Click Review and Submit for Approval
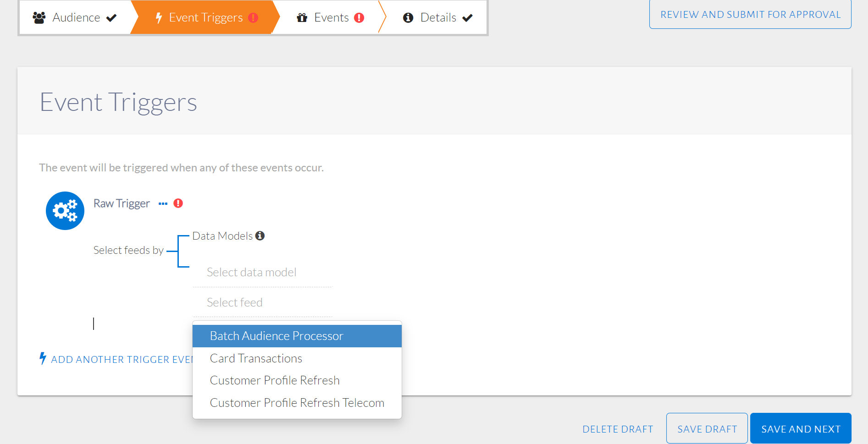The height and width of the screenshot is (444, 868). (x=750, y=15)
